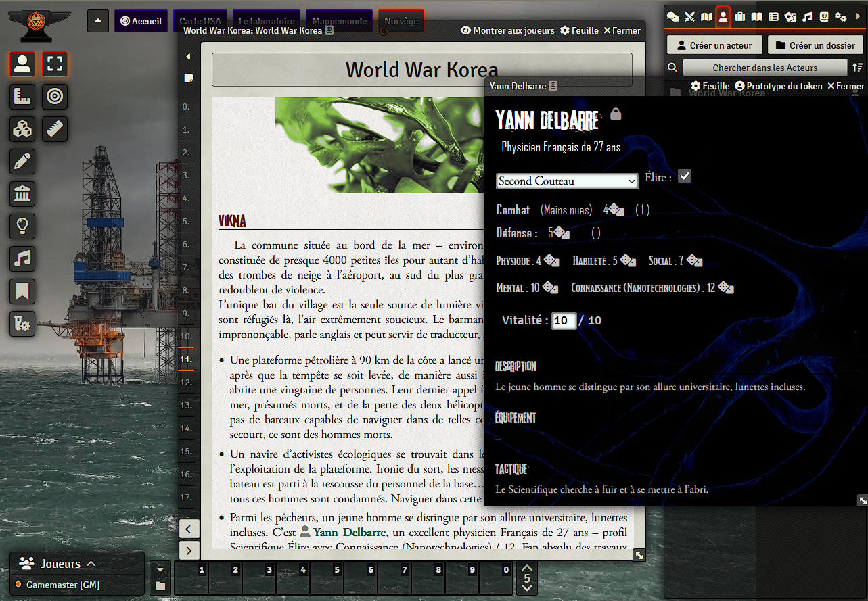Switch to the Carte USA scene tab

[200, 21]
